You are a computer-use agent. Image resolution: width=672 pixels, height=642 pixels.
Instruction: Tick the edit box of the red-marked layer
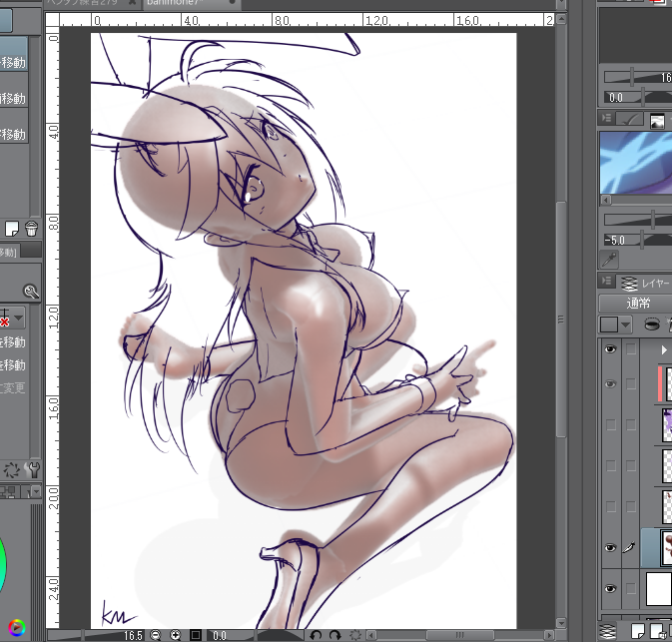pyautogui.click(x=630, y=384)
